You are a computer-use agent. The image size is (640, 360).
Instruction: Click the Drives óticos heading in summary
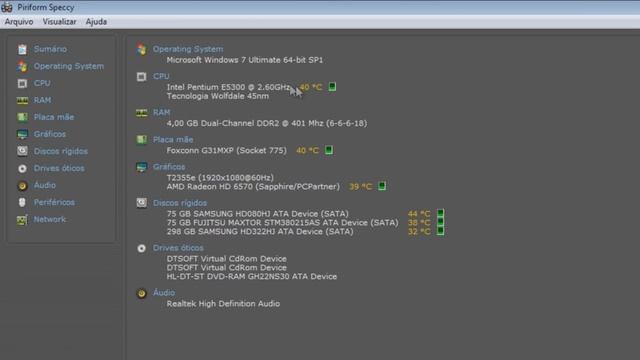178,248
